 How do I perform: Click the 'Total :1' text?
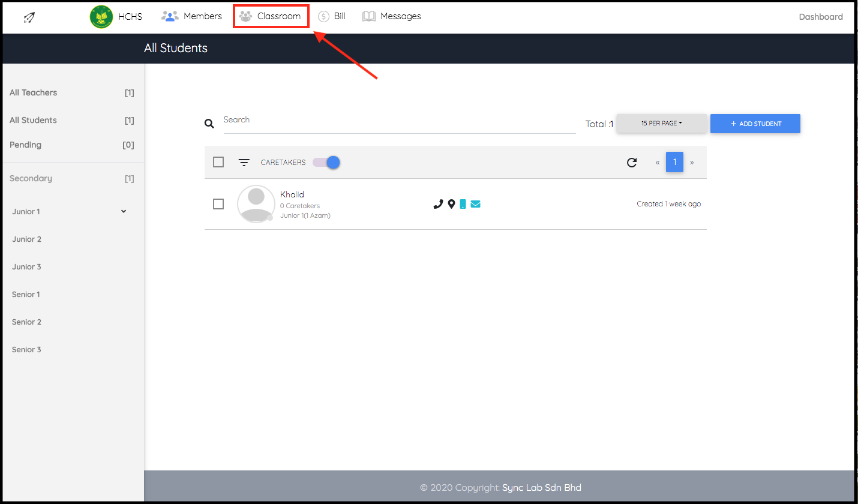[599, 124]
